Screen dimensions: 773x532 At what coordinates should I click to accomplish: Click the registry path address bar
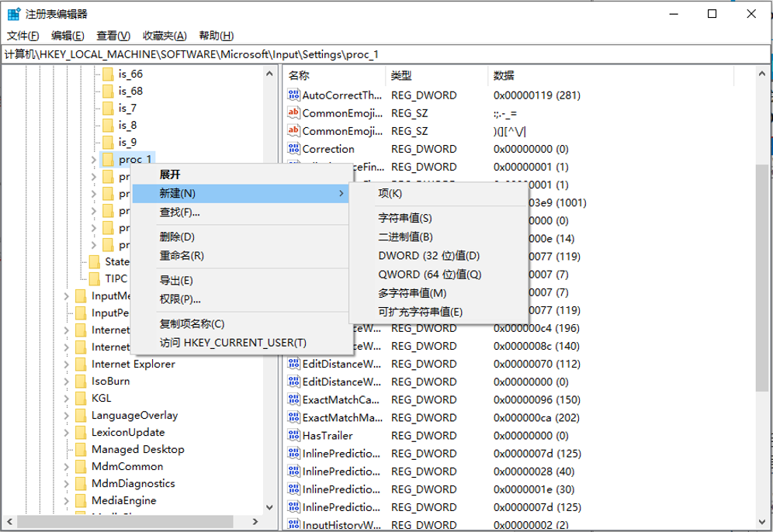pos(386,54)
